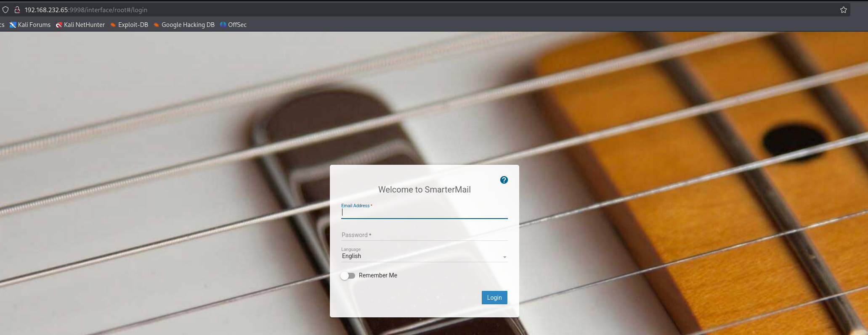Screen dimensions: 868x335
Task: Open the partially hidden bookmark at the far left
Action: [2, 25]
